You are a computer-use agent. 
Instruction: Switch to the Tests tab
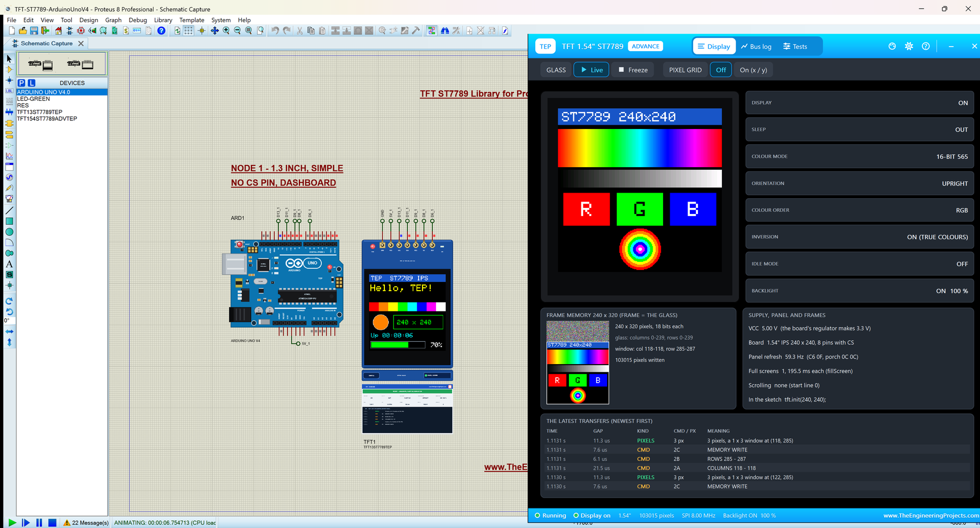click(795, 46)
